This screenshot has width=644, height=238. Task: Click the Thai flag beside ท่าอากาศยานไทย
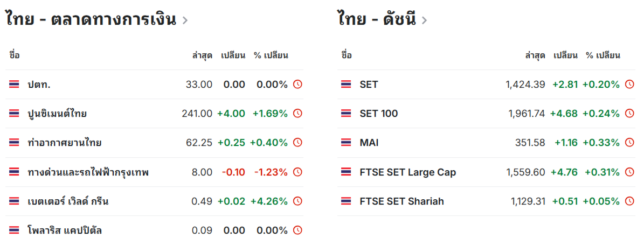14,142
